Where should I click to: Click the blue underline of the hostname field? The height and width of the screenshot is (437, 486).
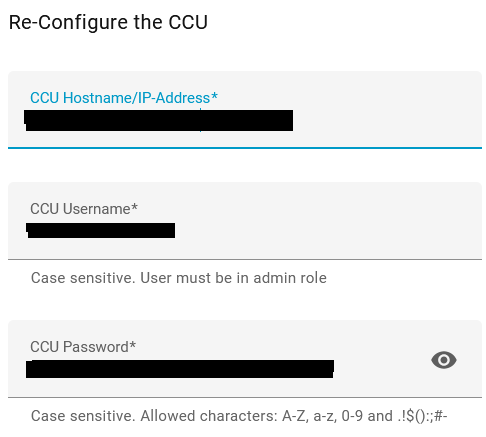pyautogui.click(x=245, y=148)
